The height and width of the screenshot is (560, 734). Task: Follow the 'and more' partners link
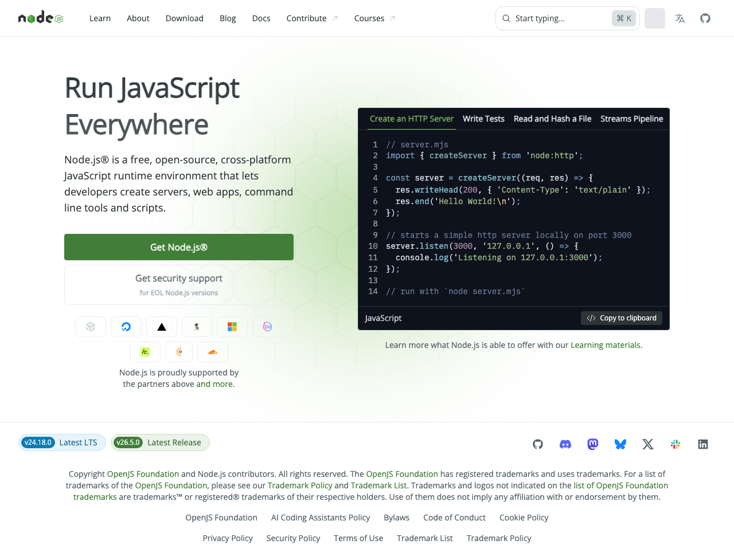tap(214, 384)
